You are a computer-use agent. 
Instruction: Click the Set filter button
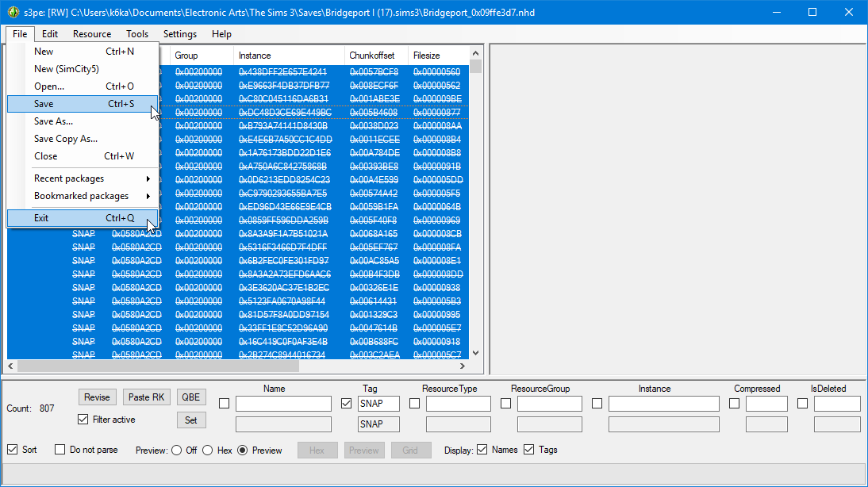point(191,420)
